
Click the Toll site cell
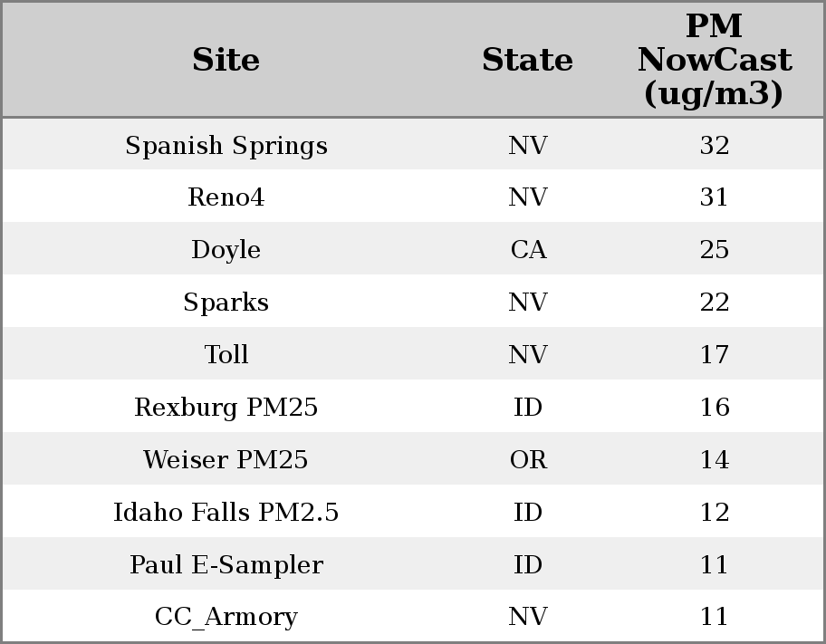point(226,355)
